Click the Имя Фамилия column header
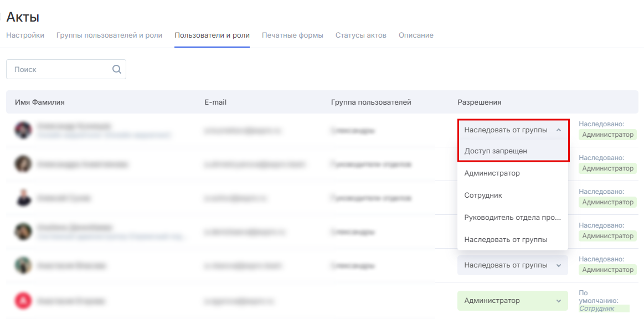Viewport: 644px width, 319px height. [x=40, y=102]
